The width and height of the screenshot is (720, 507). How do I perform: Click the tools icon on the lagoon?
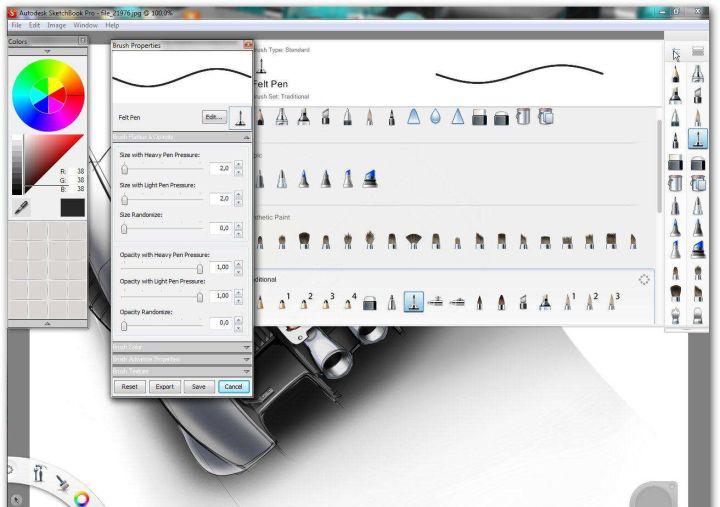[39, 473]
